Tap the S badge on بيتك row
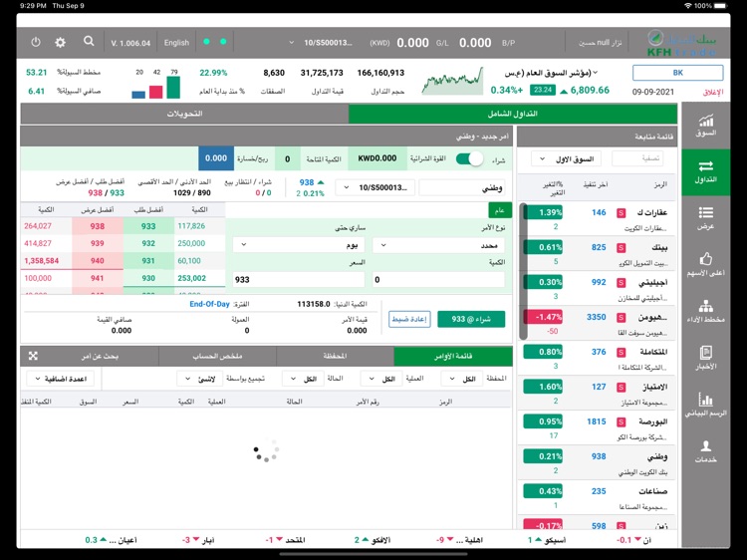The height and width of the screenshot is (560, 747). pyautogui.click(x=621, y=248)
